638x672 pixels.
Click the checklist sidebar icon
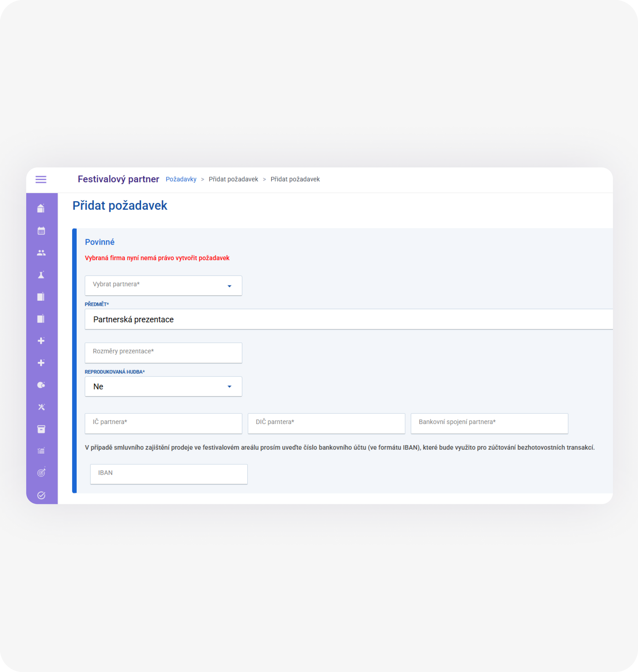(x=41, y=451)
